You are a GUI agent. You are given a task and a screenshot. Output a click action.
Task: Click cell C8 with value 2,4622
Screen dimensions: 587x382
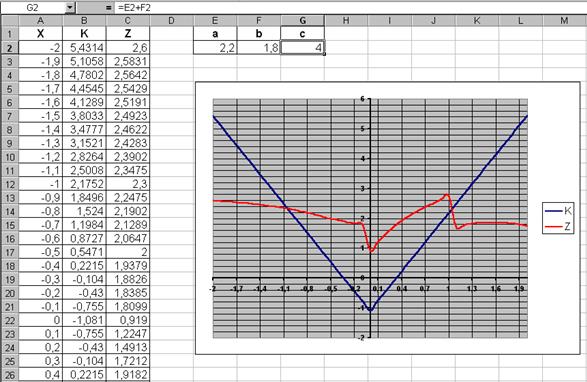pos(128,129)
